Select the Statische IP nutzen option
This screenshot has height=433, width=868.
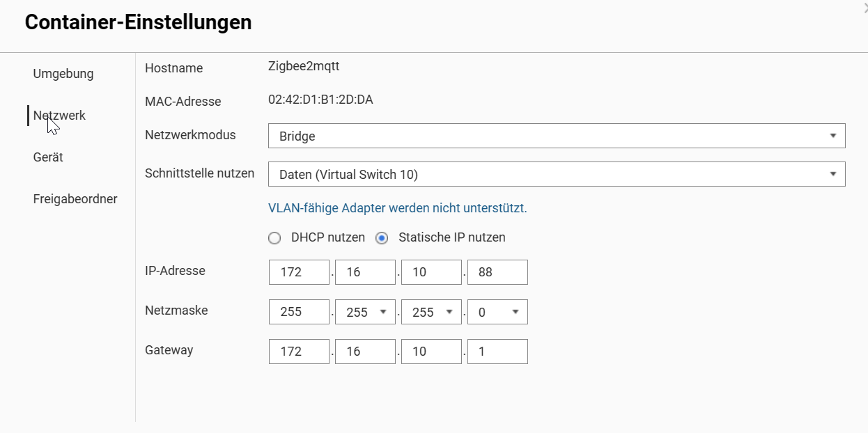(382, 237)
